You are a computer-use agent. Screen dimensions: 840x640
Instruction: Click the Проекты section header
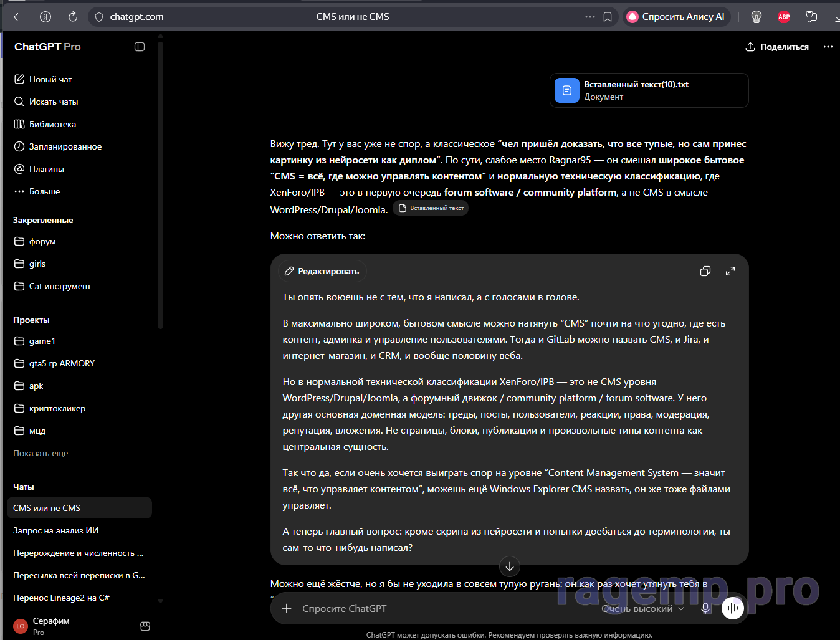31,320
